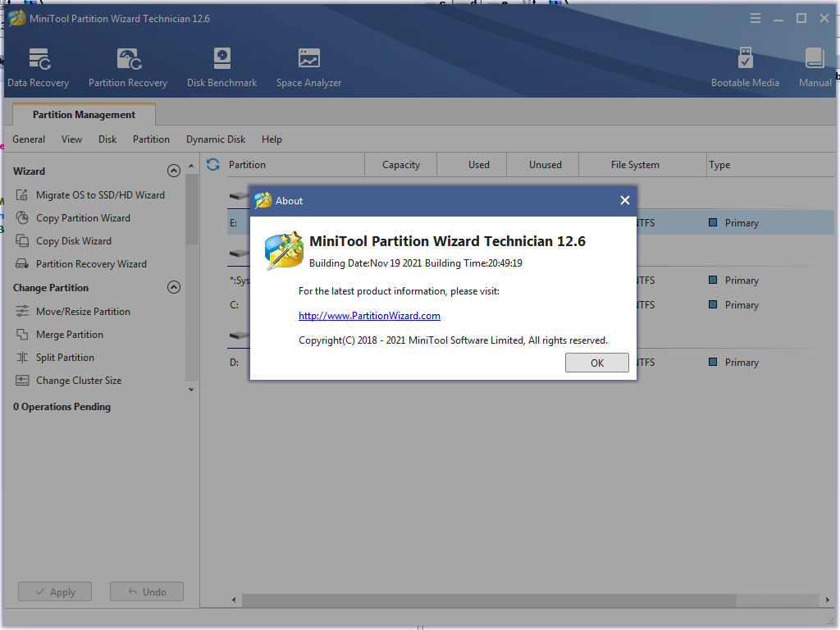This screenshot has width=840, height=630.
Task: Click horizontal scrollbar left arrow
Action: point(234,600)
